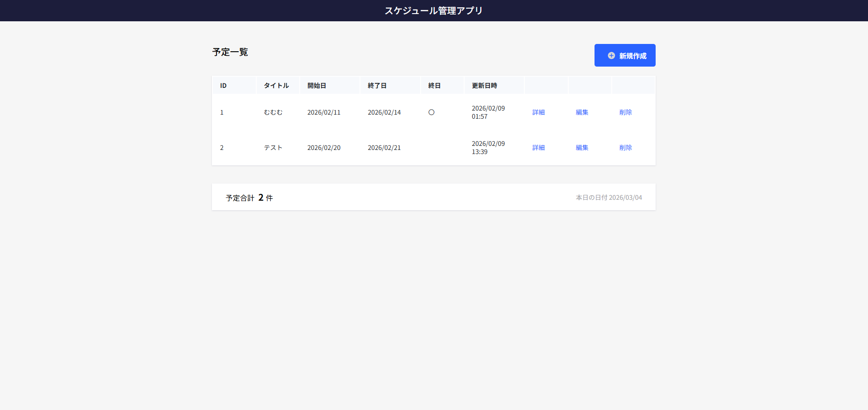Viewport: 868px width, 410px height.
Task: Click the 予定一覧 page heading
Action: click(230, 52)
